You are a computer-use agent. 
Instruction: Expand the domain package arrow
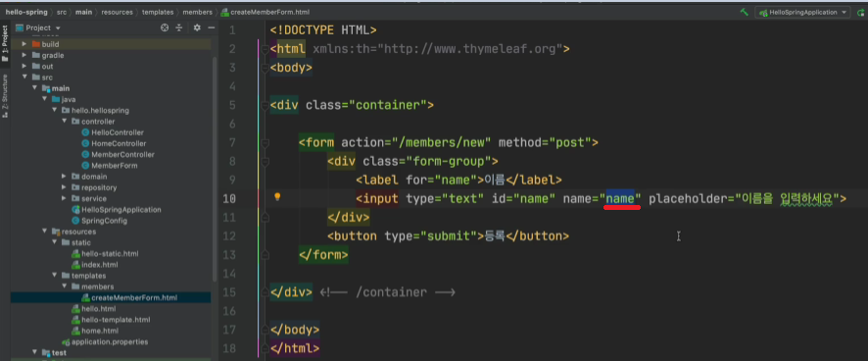pyautogui.click(x=65, y=177)
